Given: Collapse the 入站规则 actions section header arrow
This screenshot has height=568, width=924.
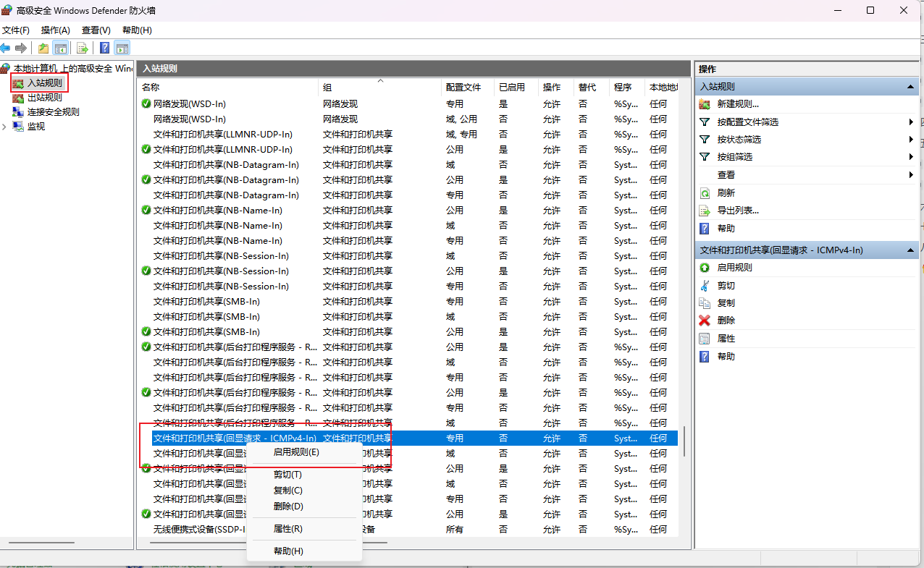Looking at the screenshot, I should click(911, 86).
